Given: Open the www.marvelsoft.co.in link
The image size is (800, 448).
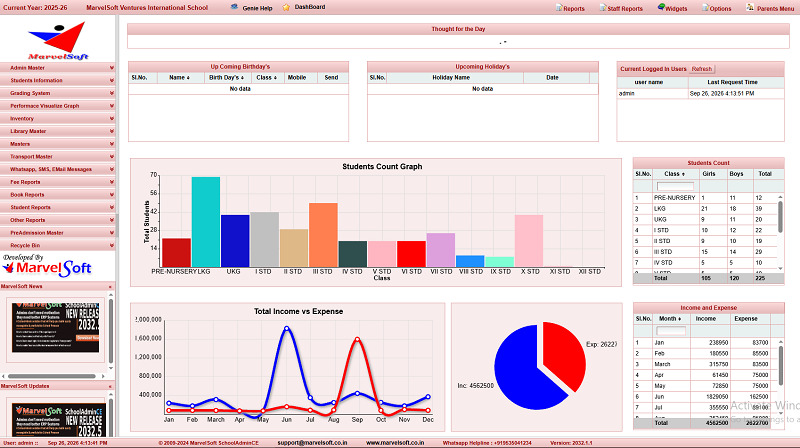Looking at the screenshot, I should pyautogui.click(x=395, y=443).
